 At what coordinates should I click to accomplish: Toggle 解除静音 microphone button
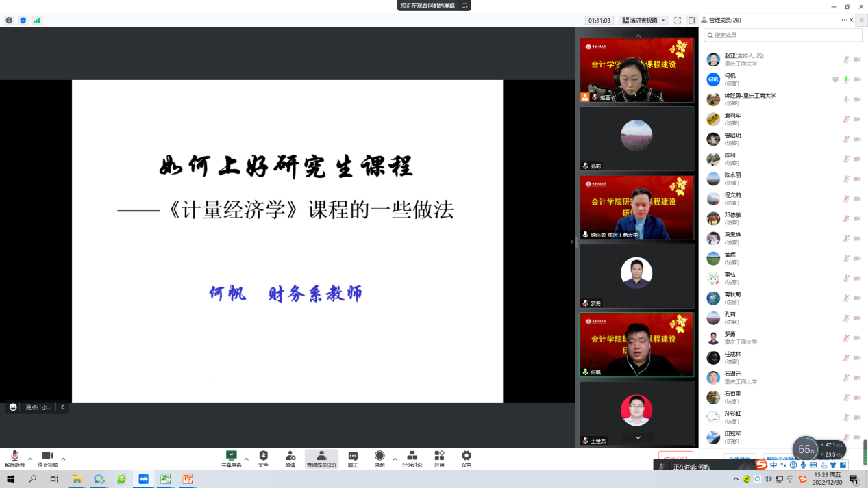pos(14,457)
